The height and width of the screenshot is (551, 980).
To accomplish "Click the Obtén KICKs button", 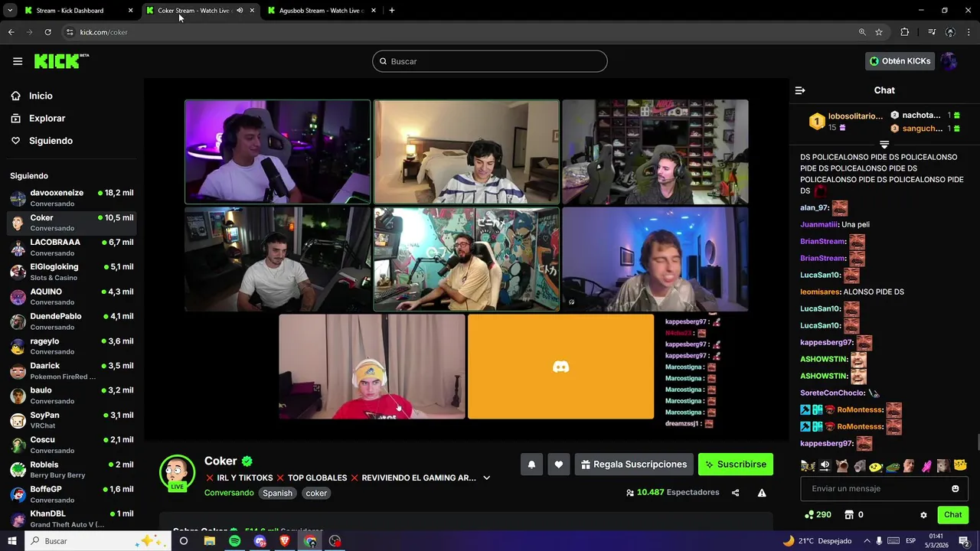I will tap(900, 61).
